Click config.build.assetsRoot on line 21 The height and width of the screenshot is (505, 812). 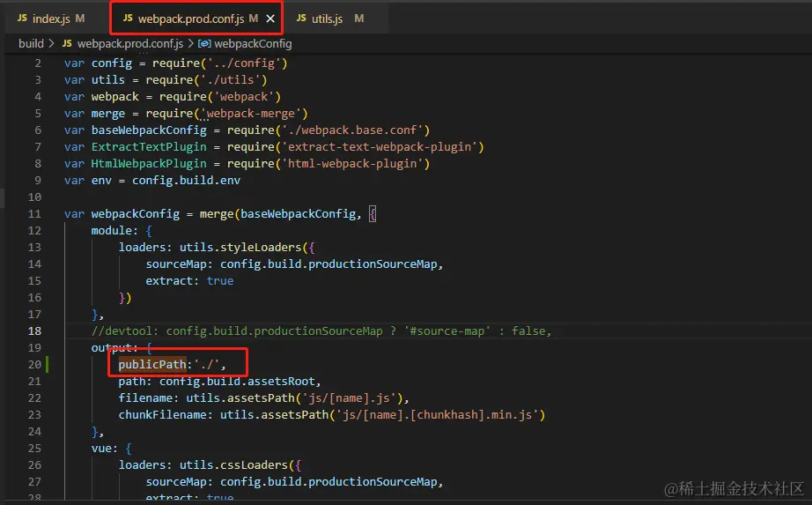pos(237,381)
